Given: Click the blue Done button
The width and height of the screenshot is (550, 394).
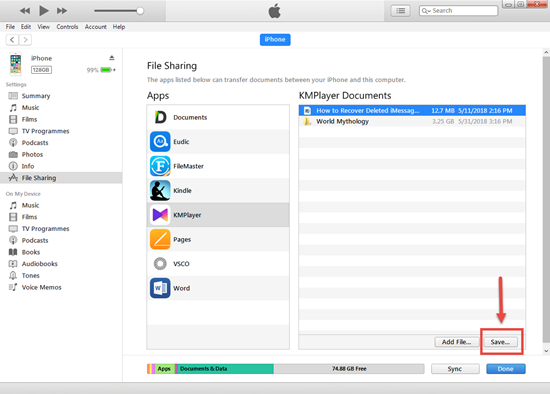Looking at the screenshot, I should [x=505, y=369].
